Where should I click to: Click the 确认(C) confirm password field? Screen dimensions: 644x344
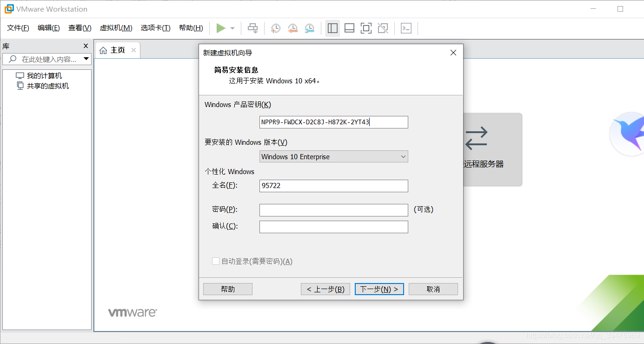coord(334,227)
